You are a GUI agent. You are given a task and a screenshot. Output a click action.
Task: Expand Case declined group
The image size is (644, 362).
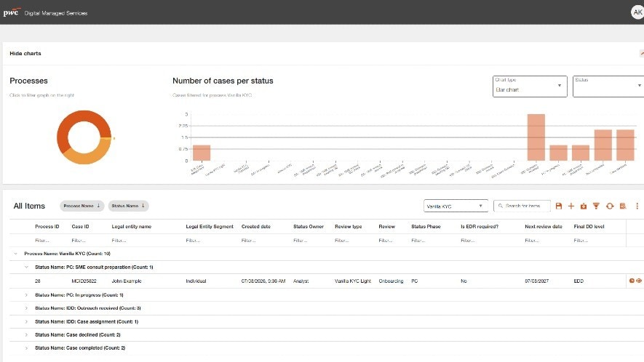26,335
